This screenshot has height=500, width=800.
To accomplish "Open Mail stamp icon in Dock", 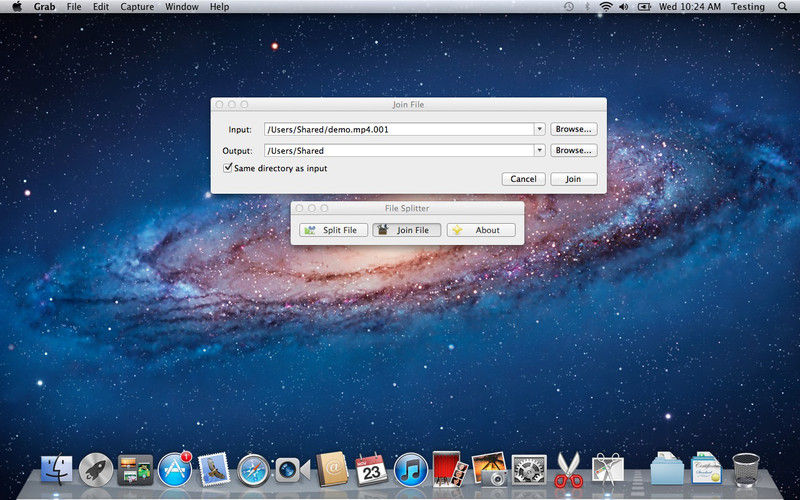I will point(214,469).
